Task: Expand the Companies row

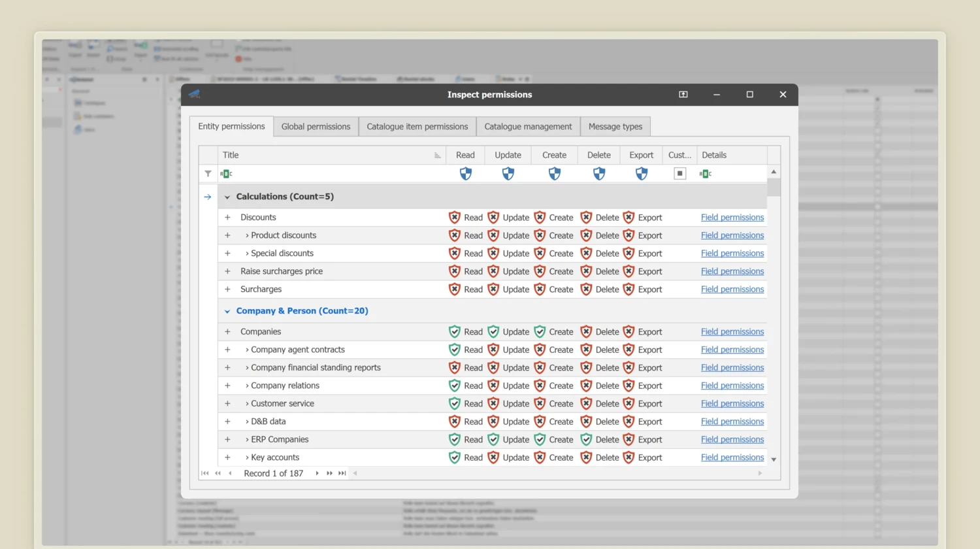Action: click(x=227, y=332)
